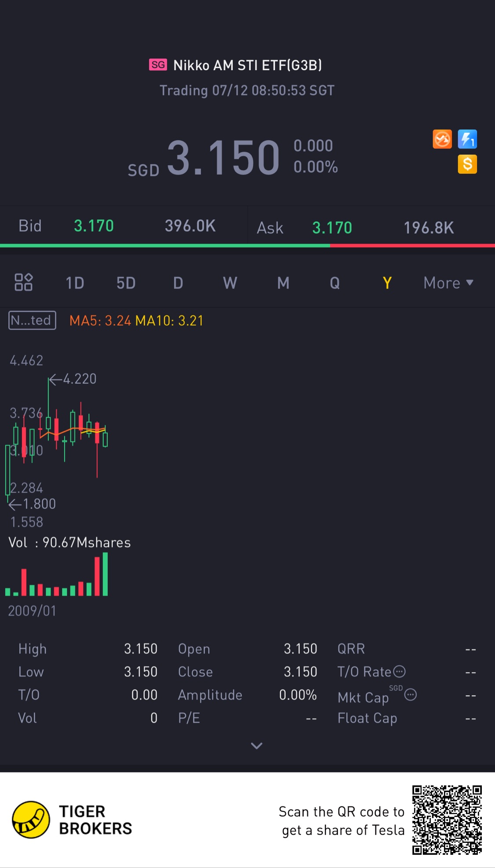Tap the bid volume 396.0K
Screen dimensions: 495x868
(190, 226)
